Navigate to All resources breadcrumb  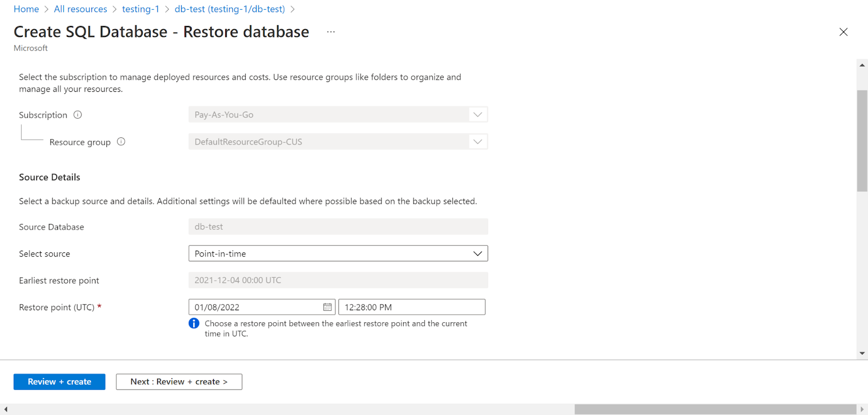(x=80, y=9)
